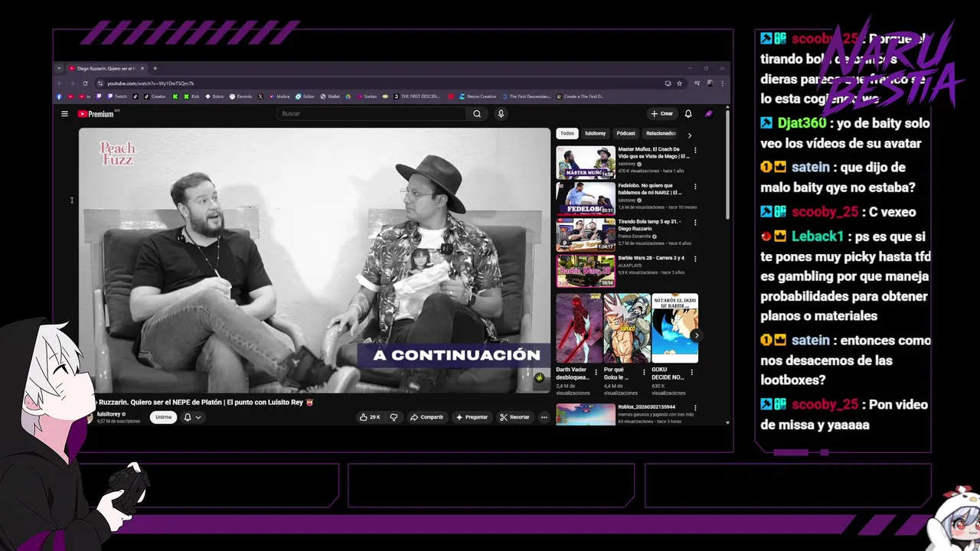Viewport: 980px width, 551px height.
Task: Open Barbie Wars 28 thumbnail
Action: 586,270
